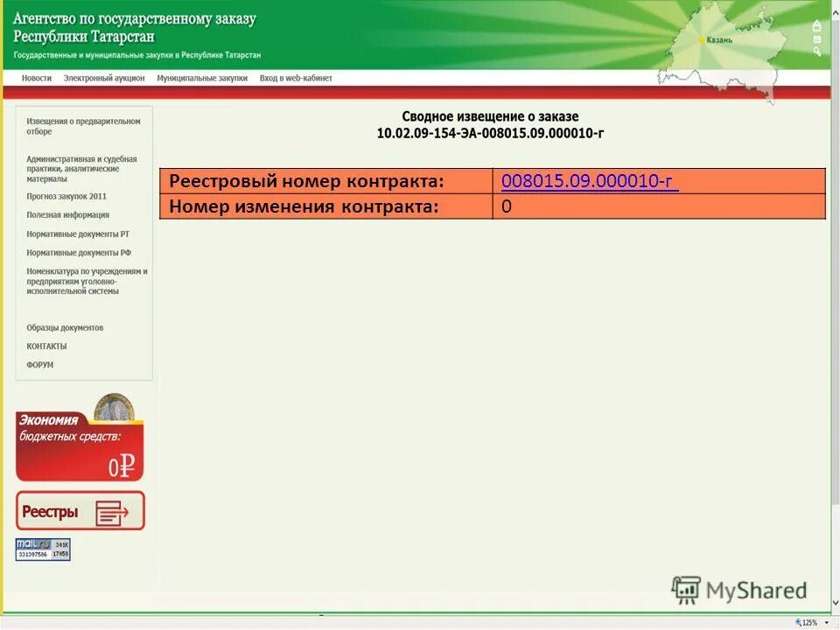Open the MyShared logo icon
This screenshot has width=840, height=630.
coord(689,590)
